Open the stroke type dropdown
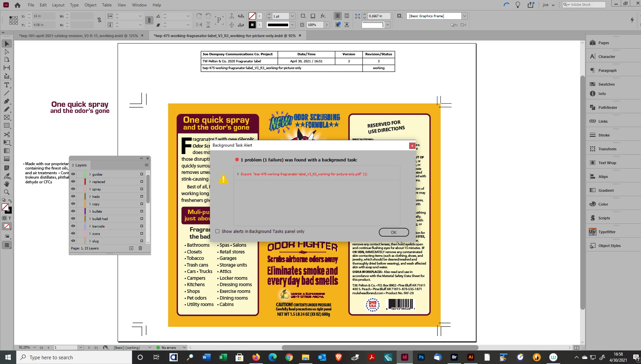 (x=292, y=25)
